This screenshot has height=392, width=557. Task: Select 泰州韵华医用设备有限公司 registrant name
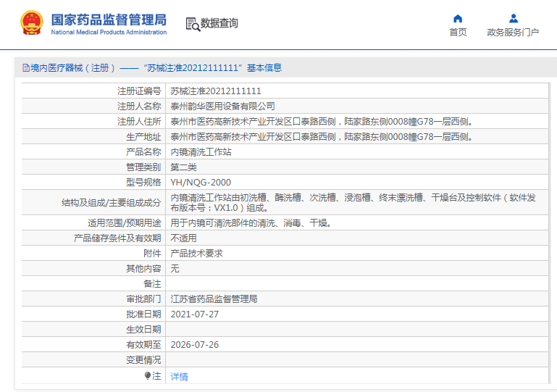[x=223, y=107]
